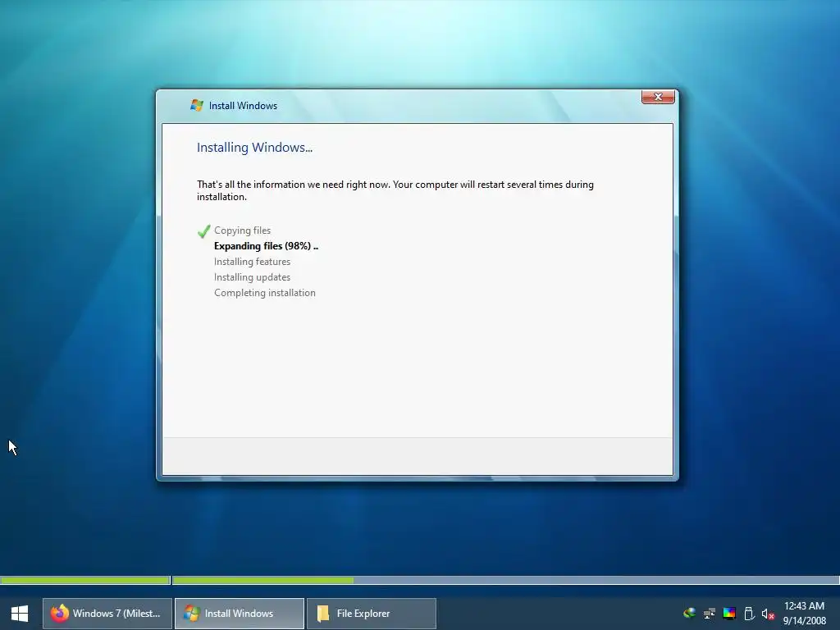This screenshot has width=840, height=630.
Task: Click the Expanding files (98%) step
Action: [266, 246]
